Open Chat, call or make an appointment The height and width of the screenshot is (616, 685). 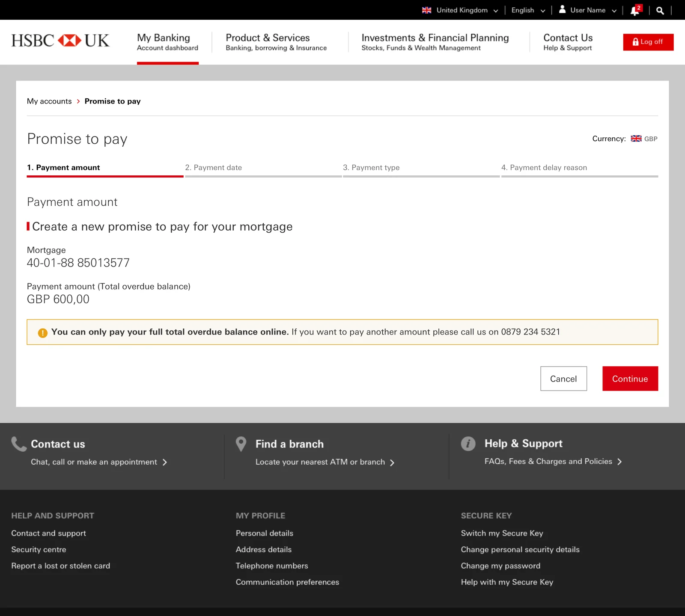click(99, 462)
